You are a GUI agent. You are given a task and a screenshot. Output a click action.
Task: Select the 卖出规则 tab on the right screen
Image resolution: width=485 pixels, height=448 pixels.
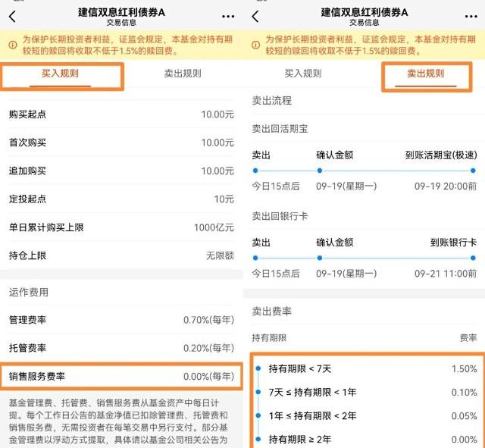[426, 74]
